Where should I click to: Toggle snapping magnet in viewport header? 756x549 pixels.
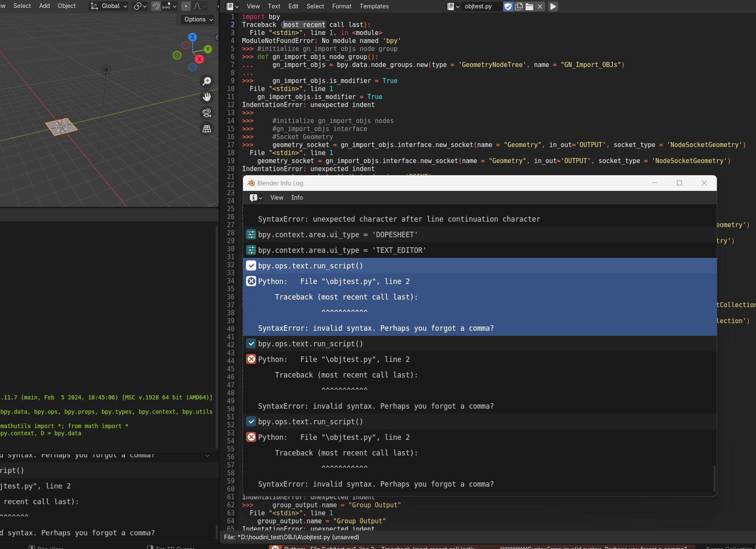pyautogui.click(x=156, y=6)
